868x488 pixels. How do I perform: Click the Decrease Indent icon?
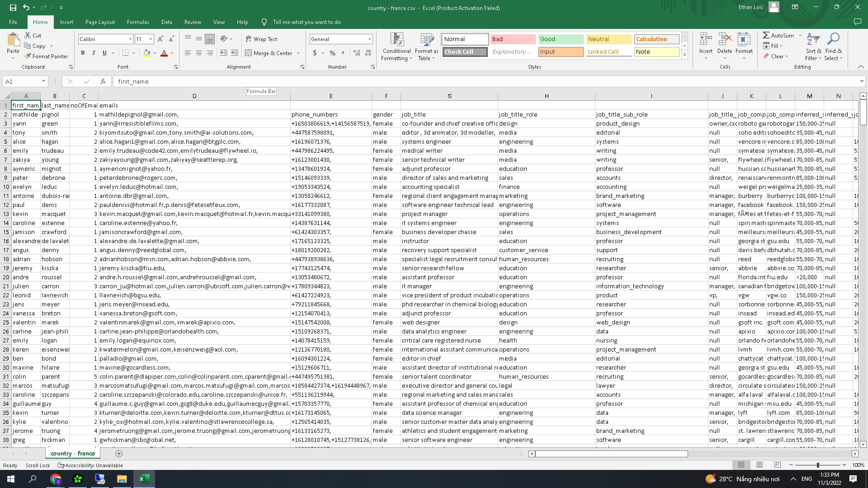tap(224, 53)
